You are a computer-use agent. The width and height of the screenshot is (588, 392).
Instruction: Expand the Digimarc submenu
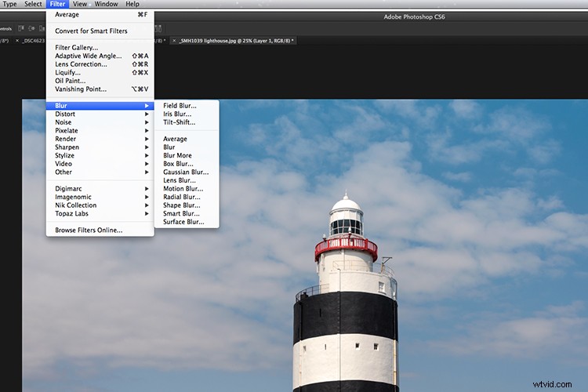(x=100, y=189)
